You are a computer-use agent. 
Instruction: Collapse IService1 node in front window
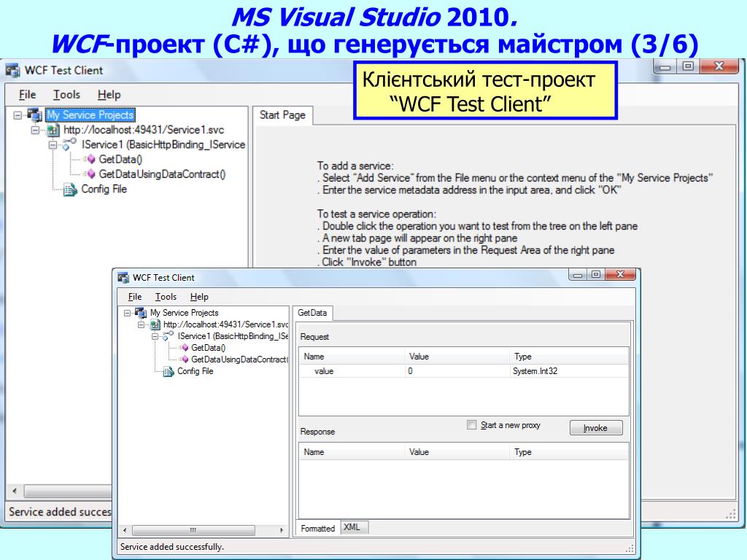point(155,336)
